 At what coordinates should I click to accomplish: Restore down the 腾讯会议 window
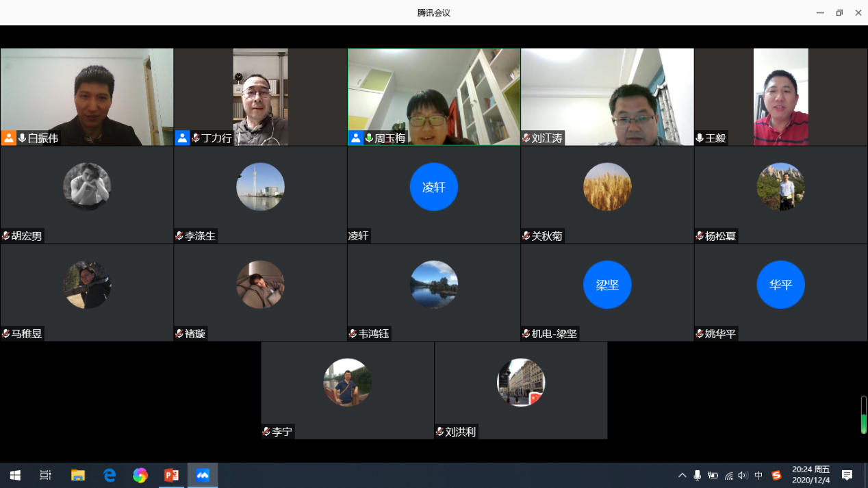(839, 12)
